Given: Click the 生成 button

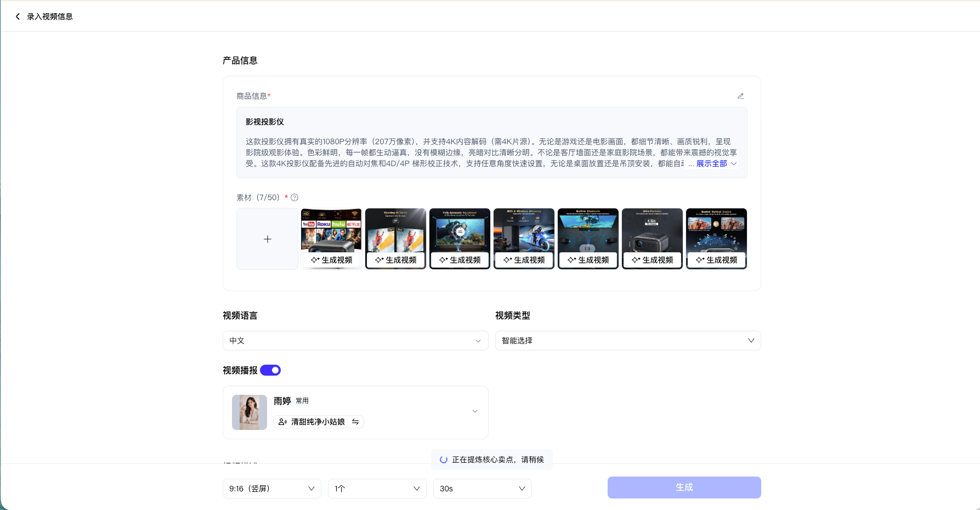Looking at the screenshot, I should coord(684,488).
